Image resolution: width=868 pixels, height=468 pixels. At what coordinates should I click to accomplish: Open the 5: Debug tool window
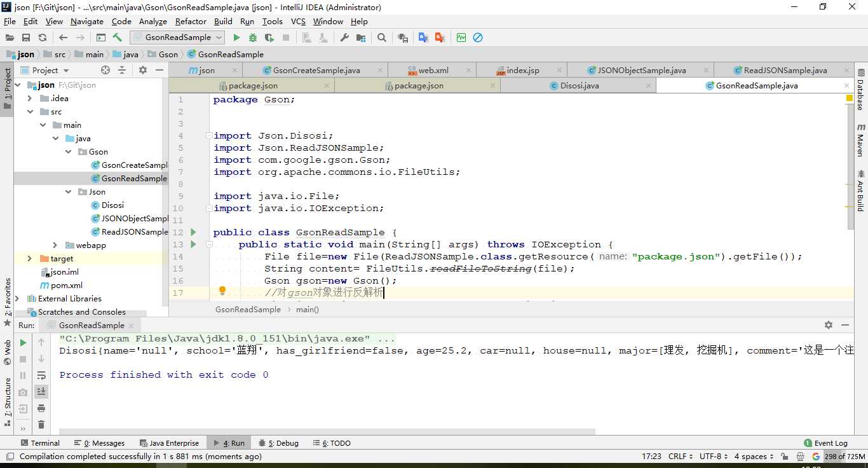(278, 443)
